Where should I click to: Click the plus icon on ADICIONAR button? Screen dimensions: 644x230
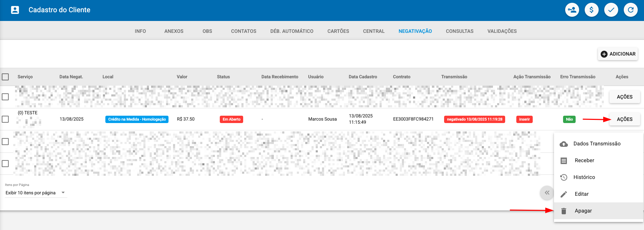coord(604,54)
